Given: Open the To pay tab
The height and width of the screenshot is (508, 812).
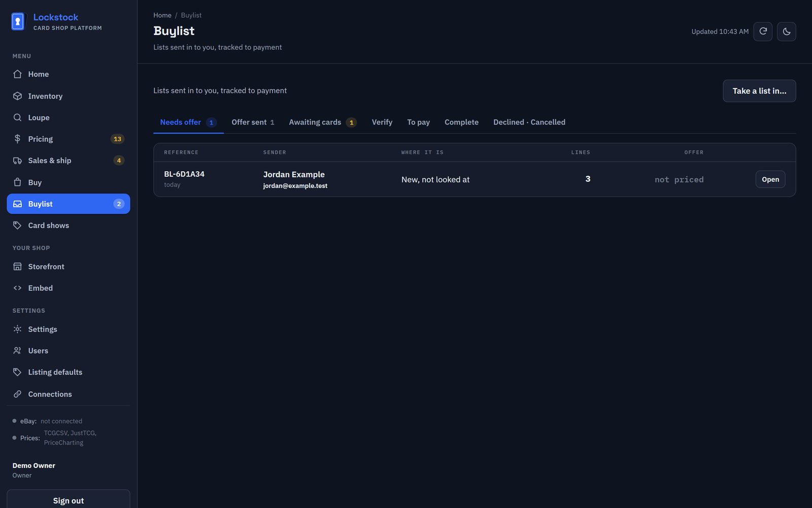Looking at the screenshot, I should 418,122.
